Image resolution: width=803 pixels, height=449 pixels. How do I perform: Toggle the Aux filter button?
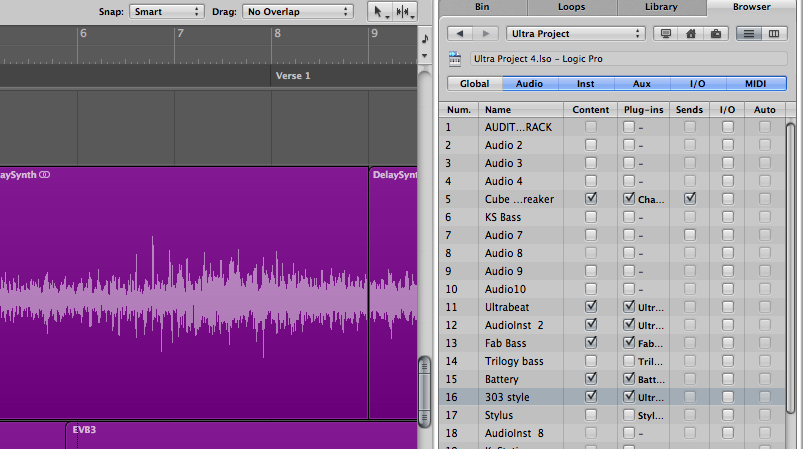tap(642, 84)
